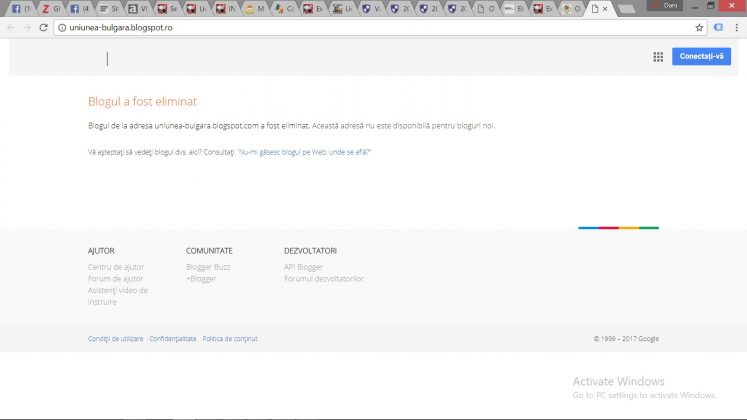Screen dimensions: 747x420
Task: Open Condiții de utilizare footer link
Action: click(x=116, y=339)
